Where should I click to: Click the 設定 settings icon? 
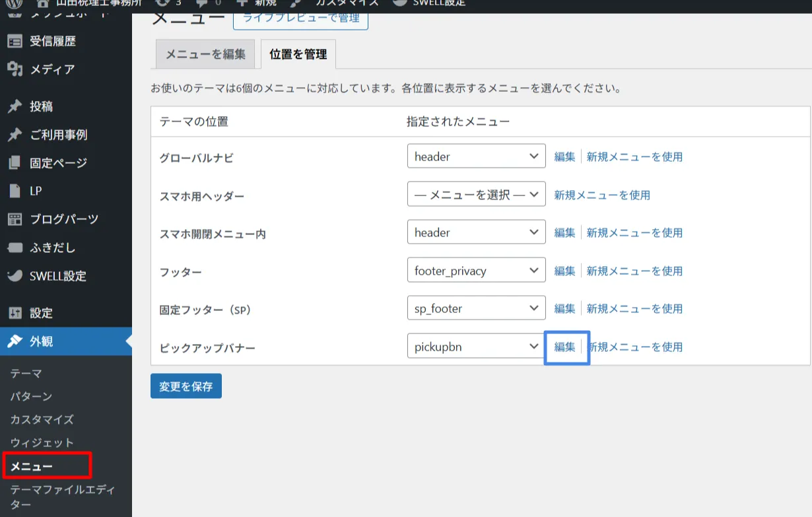[x=15, y=313]
